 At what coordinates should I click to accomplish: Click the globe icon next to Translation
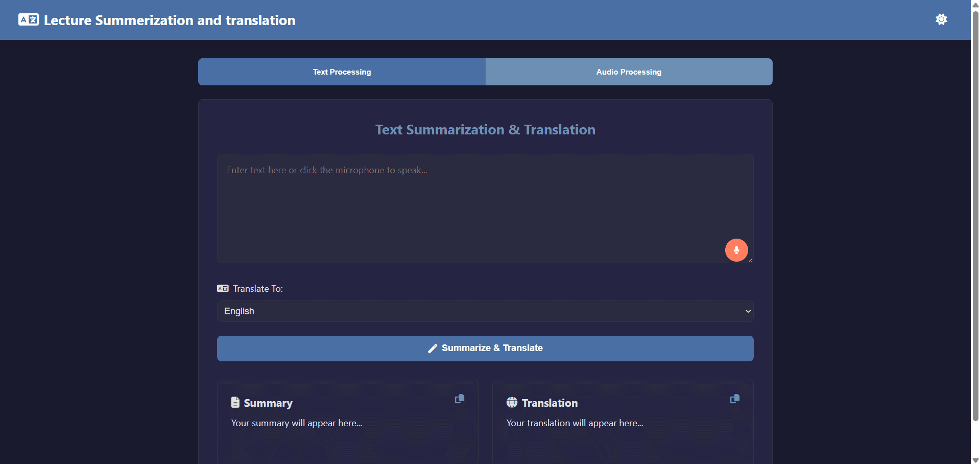tap(511, 402)
